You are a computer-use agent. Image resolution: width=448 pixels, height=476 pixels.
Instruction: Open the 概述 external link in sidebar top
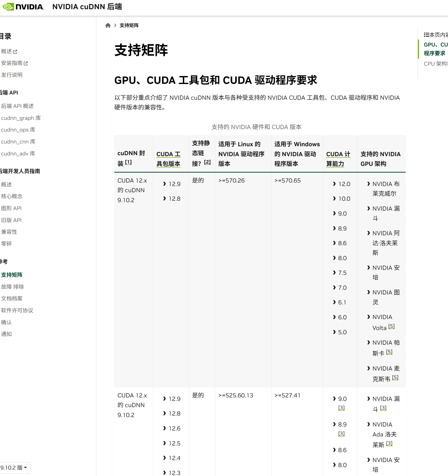(9, 51)
